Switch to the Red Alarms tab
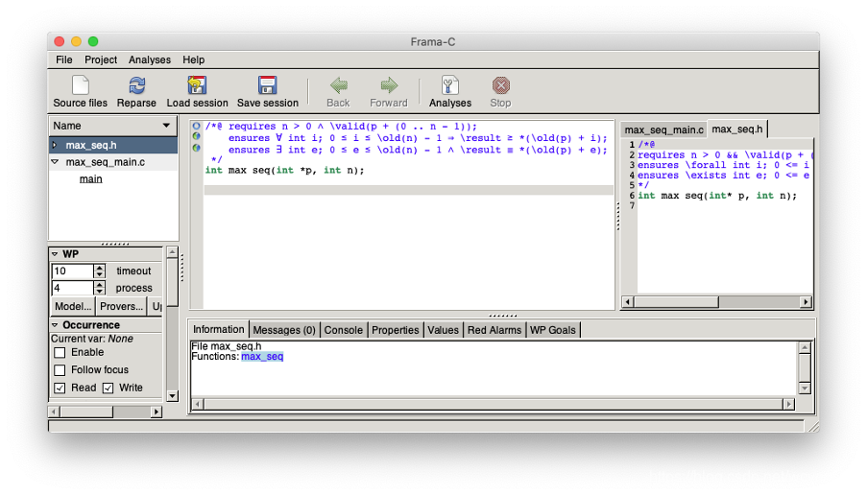 coord(494,330)
